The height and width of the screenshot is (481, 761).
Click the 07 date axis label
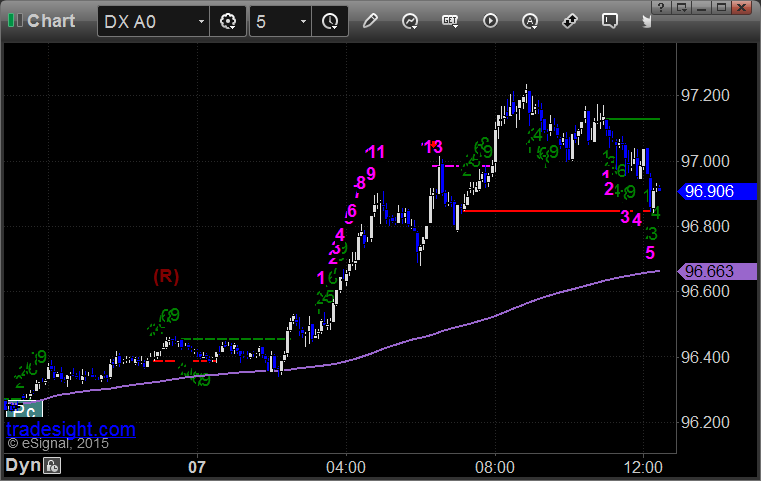(x=197, y=467)
